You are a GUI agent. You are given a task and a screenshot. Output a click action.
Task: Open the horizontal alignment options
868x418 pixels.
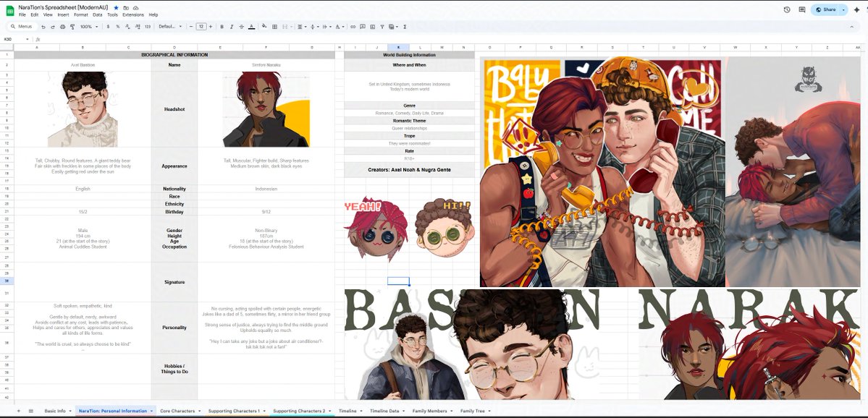coord(299,27)
